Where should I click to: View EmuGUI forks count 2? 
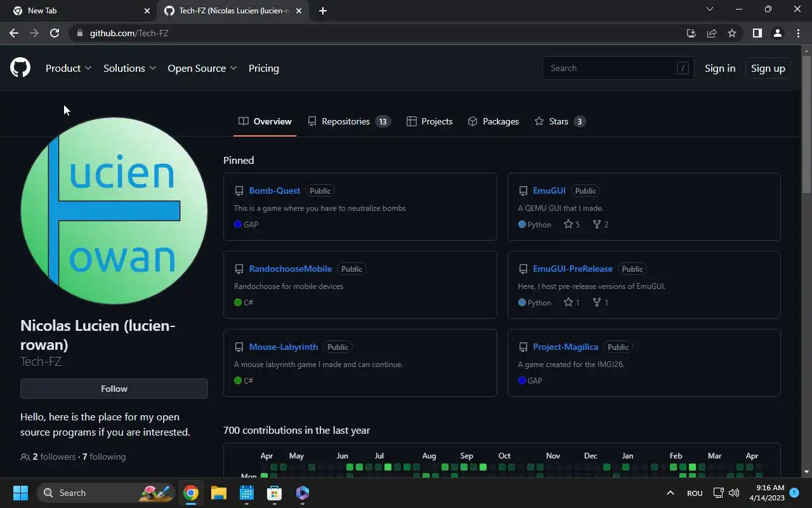(601, 224)
